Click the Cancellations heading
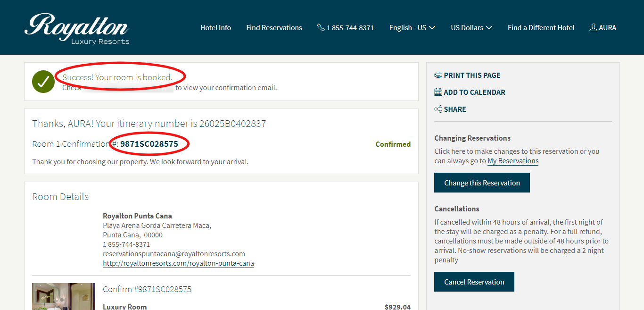This screenshot has height=310, width=644. click(457, 209)
